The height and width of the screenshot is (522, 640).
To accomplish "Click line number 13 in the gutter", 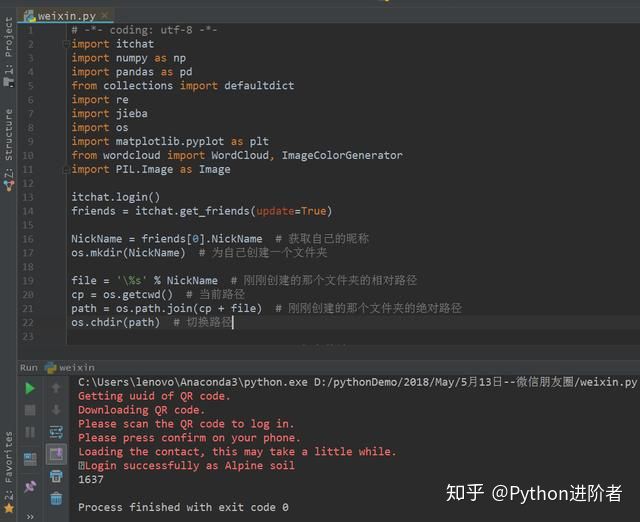I will (x=28, y=197).
